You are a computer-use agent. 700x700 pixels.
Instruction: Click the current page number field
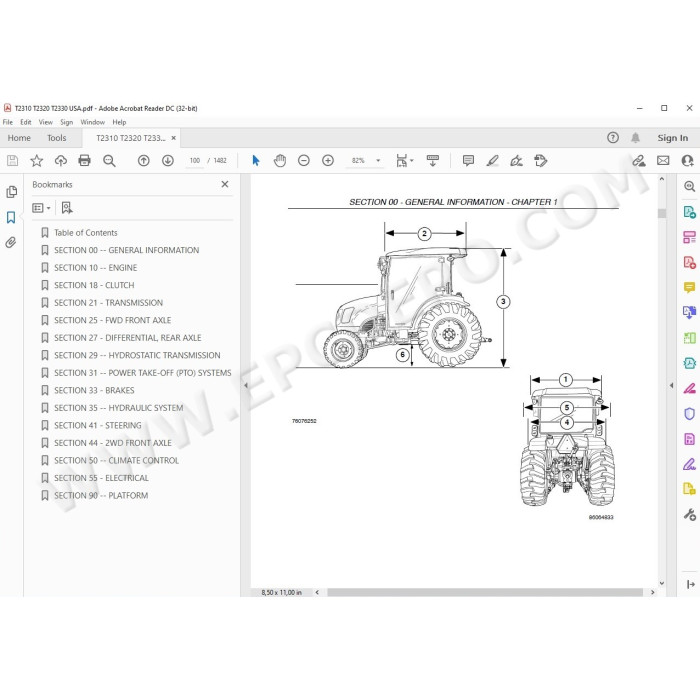click(195, 161)
